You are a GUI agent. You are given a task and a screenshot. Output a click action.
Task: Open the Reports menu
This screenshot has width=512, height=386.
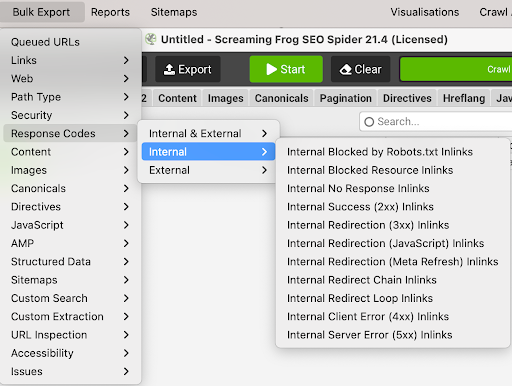(110, 12)
